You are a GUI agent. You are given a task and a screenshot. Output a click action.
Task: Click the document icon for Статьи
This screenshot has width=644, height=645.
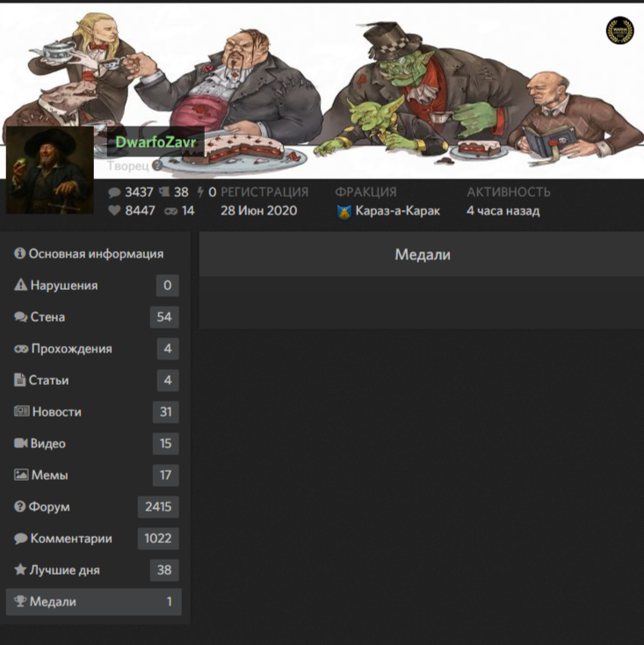click(x=19, y=380)
